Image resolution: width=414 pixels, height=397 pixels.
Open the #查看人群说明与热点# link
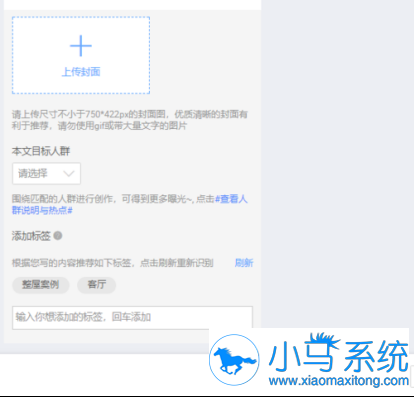130,204
